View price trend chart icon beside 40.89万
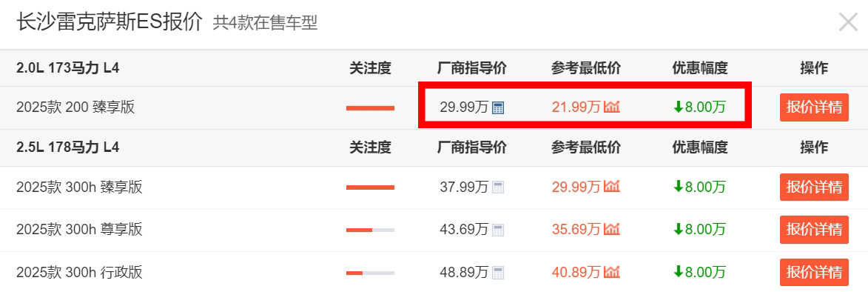868x292 pixels. [x=612, y=271]
